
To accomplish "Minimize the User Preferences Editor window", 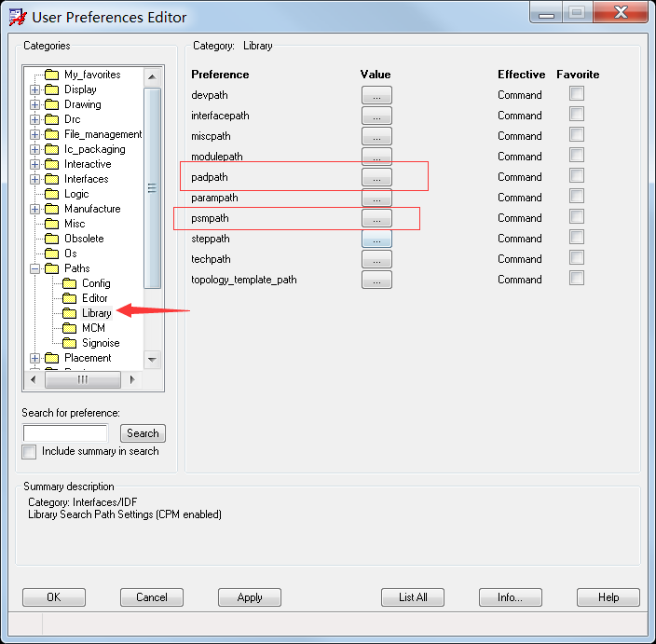I will pos(546,12).
